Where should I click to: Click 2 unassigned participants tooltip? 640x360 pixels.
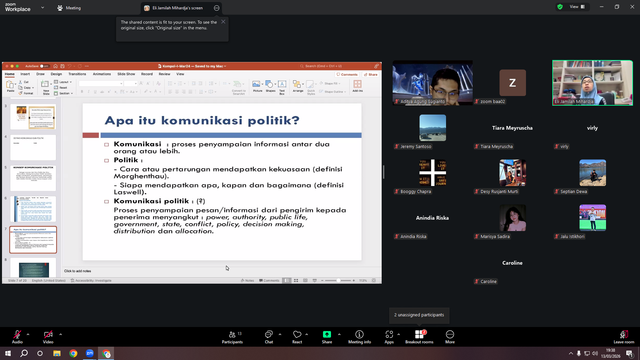point(419,315)
